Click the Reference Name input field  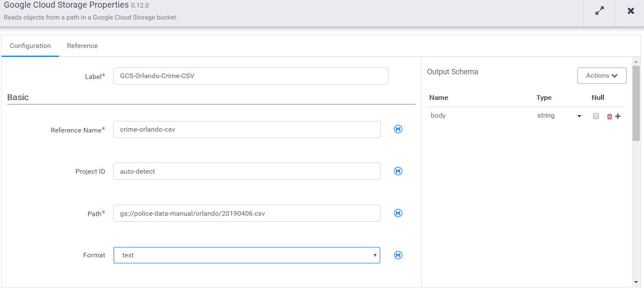[x=246, y=130]
